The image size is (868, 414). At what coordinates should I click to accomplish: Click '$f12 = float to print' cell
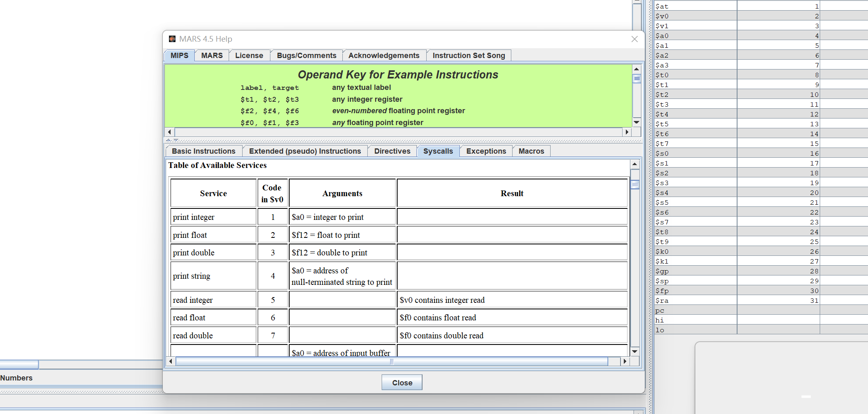click(x=342, y=235)
